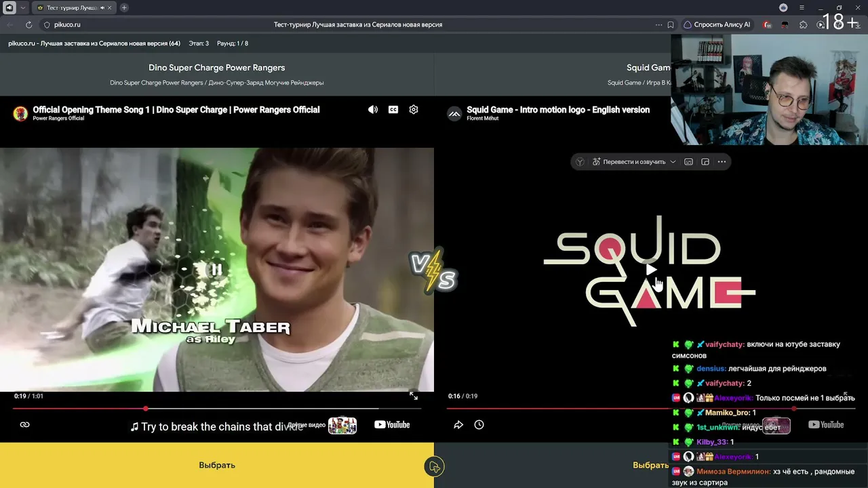
Task: Mute the Power Rangers video volume
Action: (x=373, y=109)
